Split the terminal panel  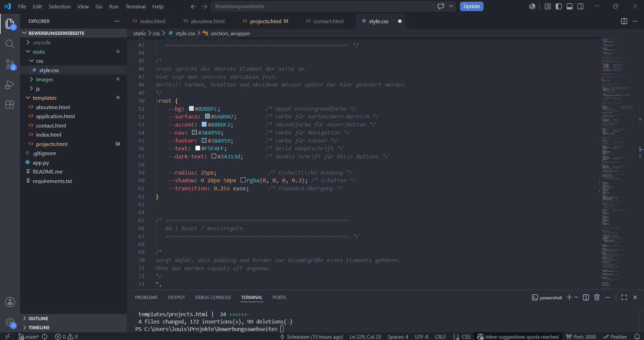pos(586,297)
